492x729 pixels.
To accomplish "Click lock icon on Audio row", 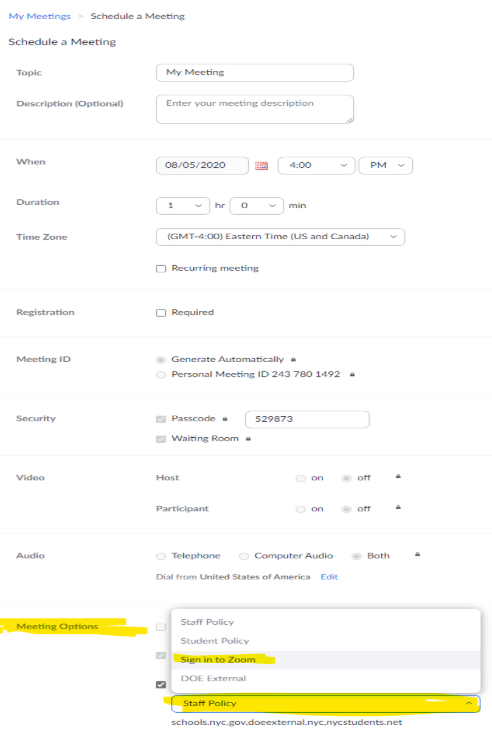I will coord(418,554).
